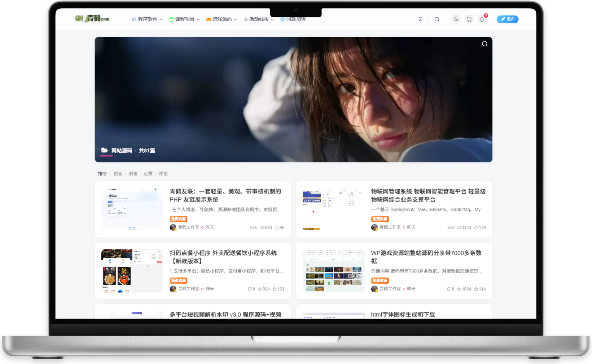Screen dimensions: 592x364
Task: Click views icon showing 954
Action: tap(260, 289)
